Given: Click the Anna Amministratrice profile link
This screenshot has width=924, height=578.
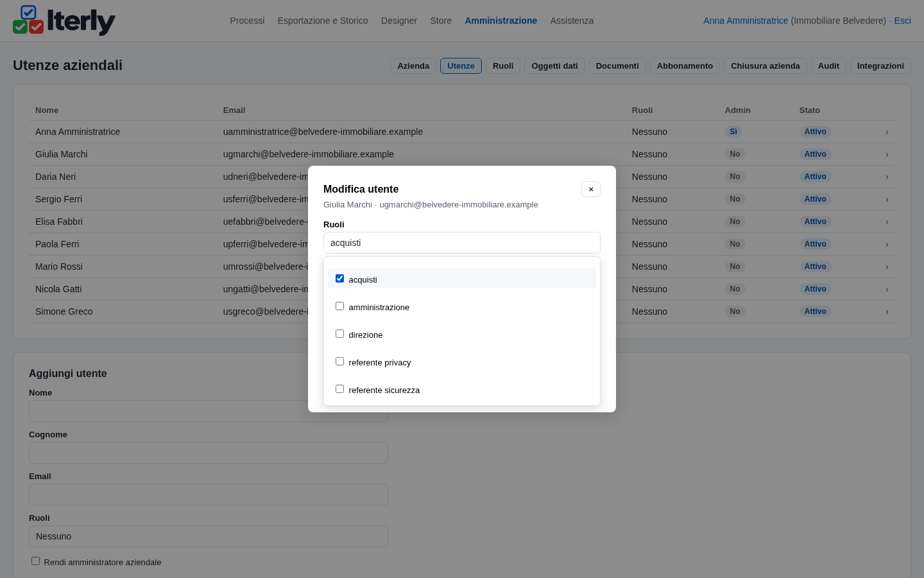Looking at the screenshot, I should (746, 21).
